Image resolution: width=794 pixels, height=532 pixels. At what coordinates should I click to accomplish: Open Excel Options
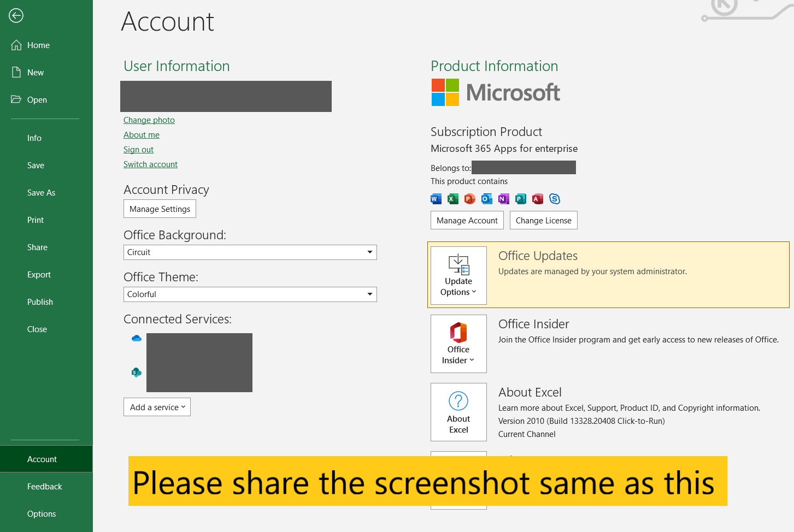point(46,514)
